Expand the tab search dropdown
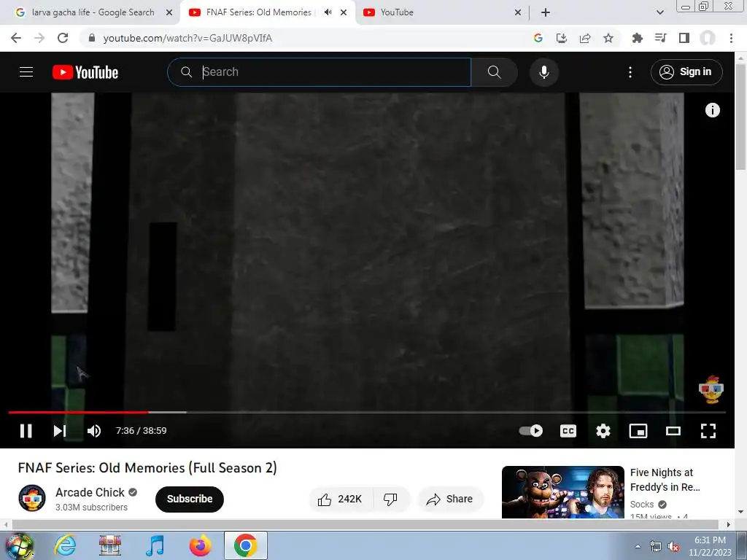This screenshot has height=560, width=747. coord(659,13)
